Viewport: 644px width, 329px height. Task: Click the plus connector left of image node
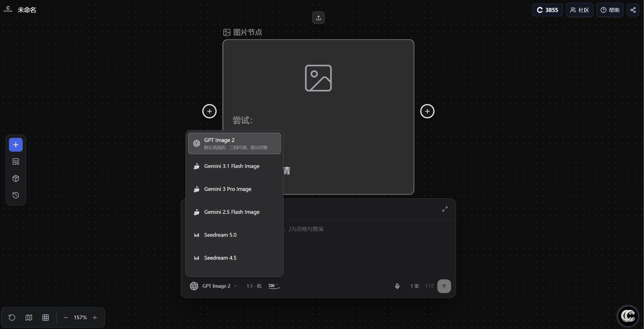pyautogui.click(x=209, y=111)
